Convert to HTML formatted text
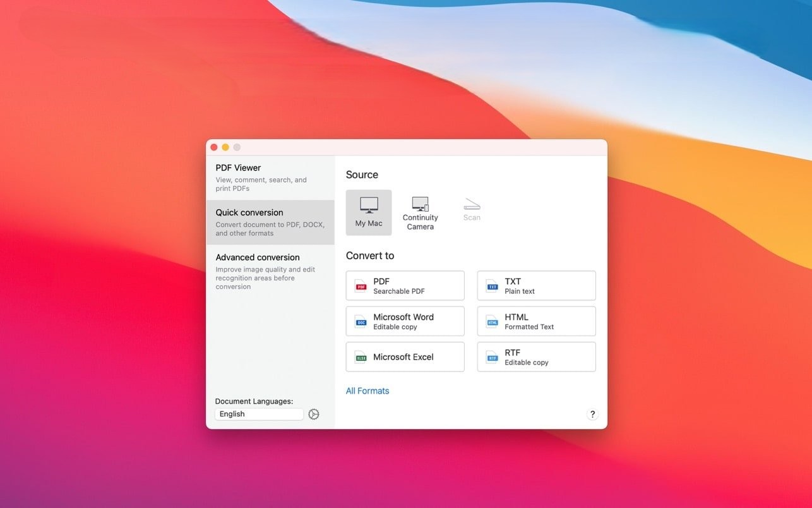The width and height of the screenshot is (812, 508). pos(537,321)
